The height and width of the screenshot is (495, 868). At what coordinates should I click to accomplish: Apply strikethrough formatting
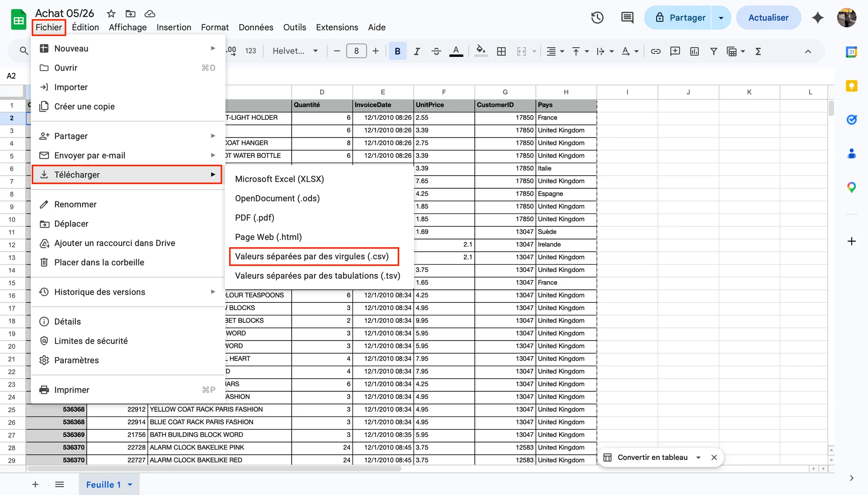(x=436, y=51)
